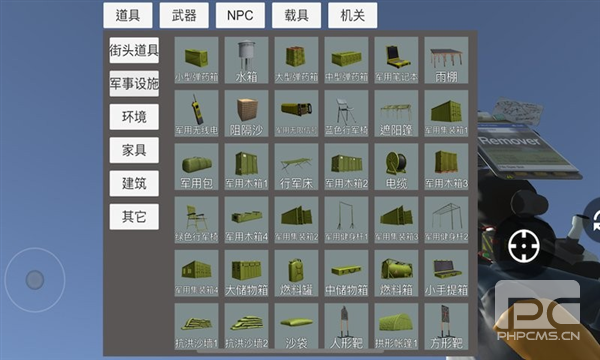Open the 家具 furniture category
The width and height of the screenshot is (600, 360).
[x=134, y=150]
